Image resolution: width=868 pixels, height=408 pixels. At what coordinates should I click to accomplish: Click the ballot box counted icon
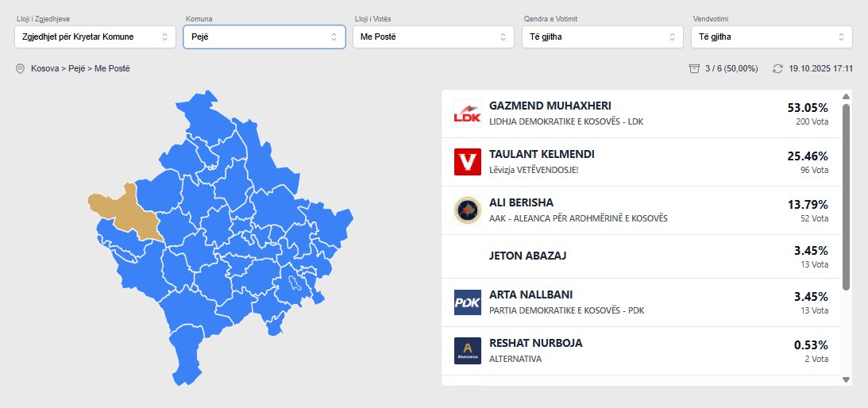coord(694,69)
